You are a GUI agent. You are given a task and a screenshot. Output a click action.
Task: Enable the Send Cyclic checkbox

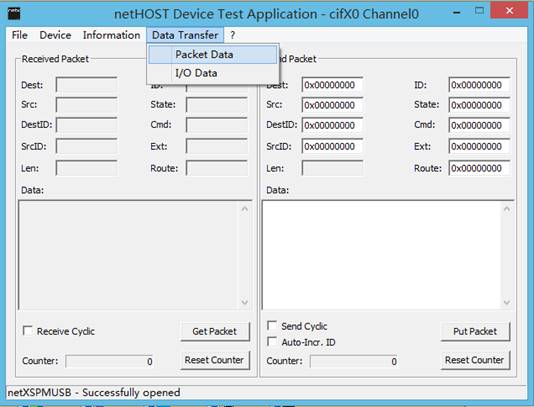[272, 326]
